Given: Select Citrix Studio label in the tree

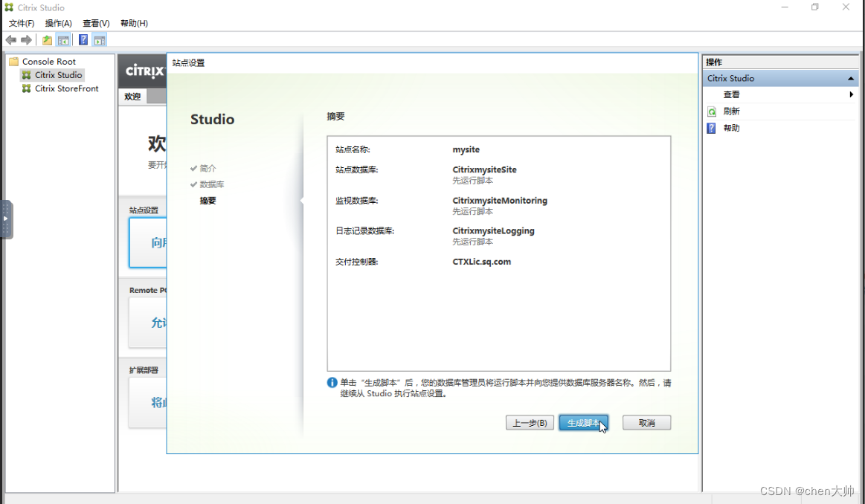Looking at the screenshot, I should [59, 74].
